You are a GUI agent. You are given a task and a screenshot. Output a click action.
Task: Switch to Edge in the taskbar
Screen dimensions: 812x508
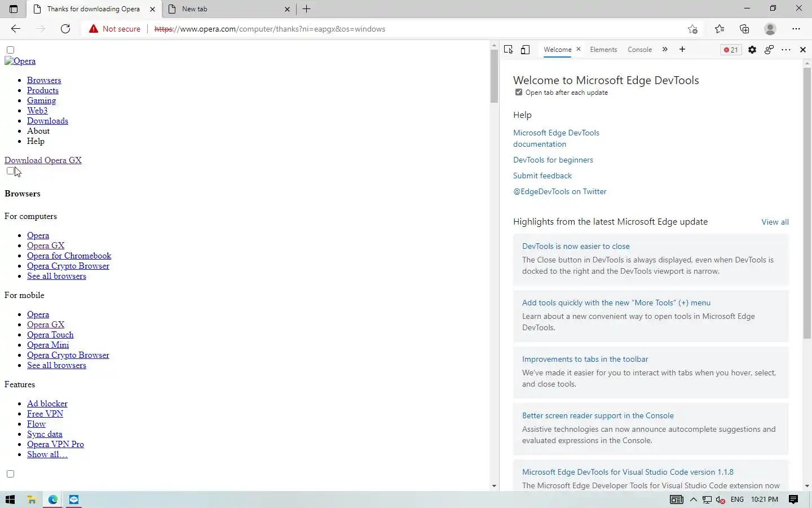[52, 500]
